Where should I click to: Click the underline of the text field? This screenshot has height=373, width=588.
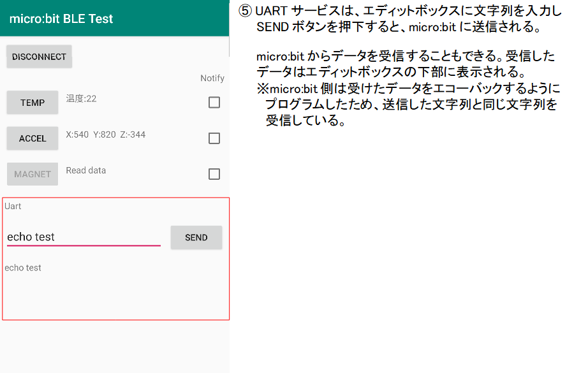tap(83, 244)
